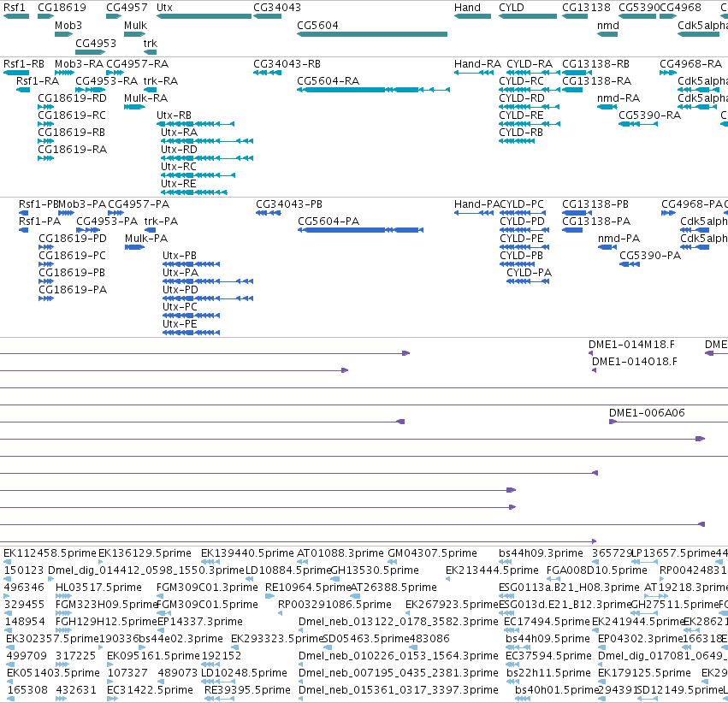Screen dimensions: 728x703
Task: Select the CG5390-PA protein label
Action: (650, 256)
